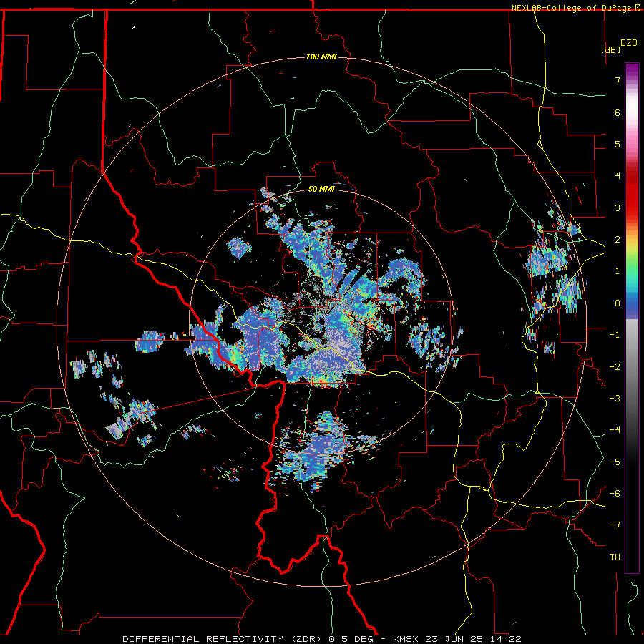Click the 7 value on the color scale

click(x=618, y=80)
